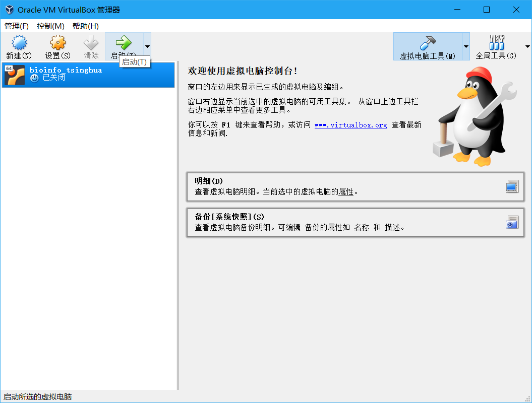Start the VM with the green 启动 arrow
The image size is (532, 403).
(123, 42)
